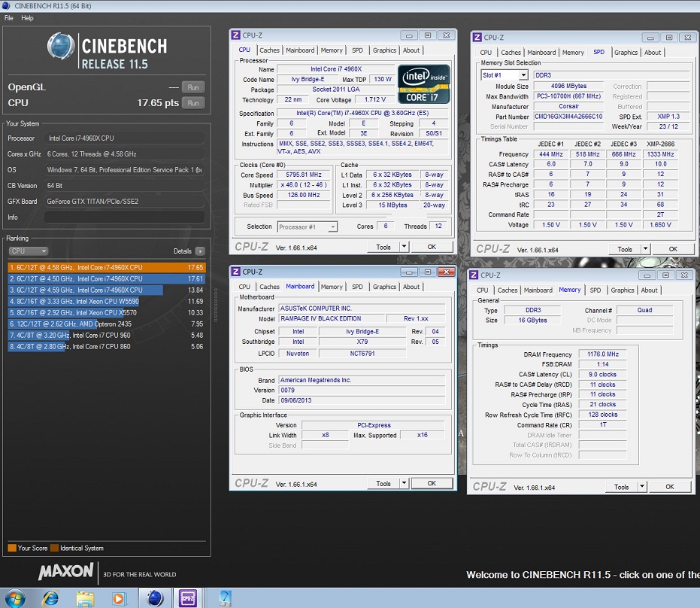Viewport: 700px width, 608px height.
Task: Click Tools button in the Memory CPU-Z window
Action: (x=621, y=487)
